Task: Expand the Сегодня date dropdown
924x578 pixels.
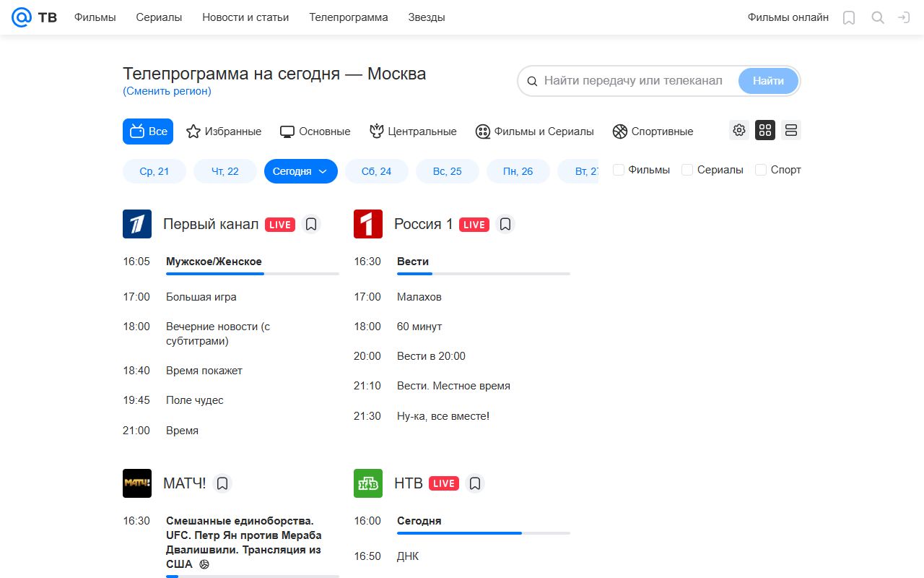Action: tap(301, 171)
